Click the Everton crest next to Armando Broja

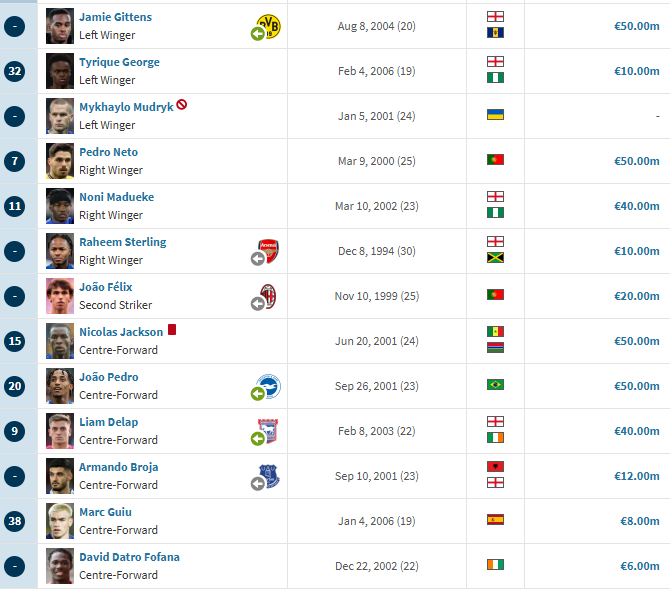[x=269, y=476]
